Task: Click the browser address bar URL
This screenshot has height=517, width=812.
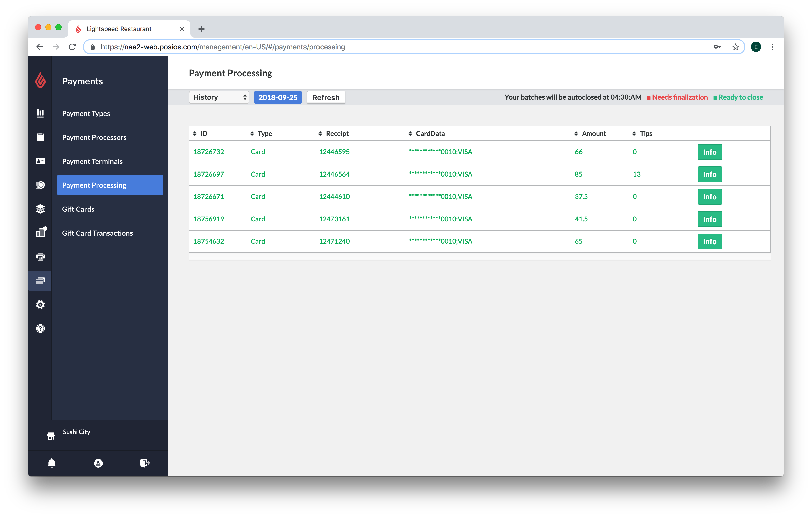Action: tap(223, 47)
